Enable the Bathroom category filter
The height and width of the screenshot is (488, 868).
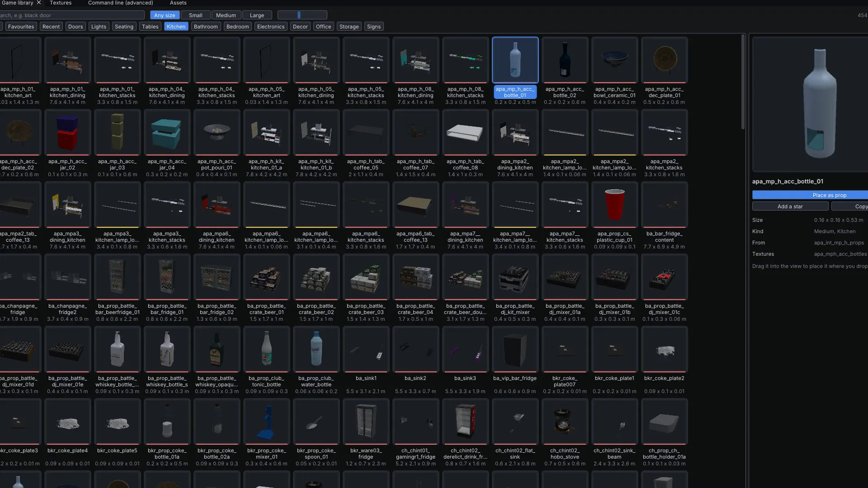click(206, 27)
